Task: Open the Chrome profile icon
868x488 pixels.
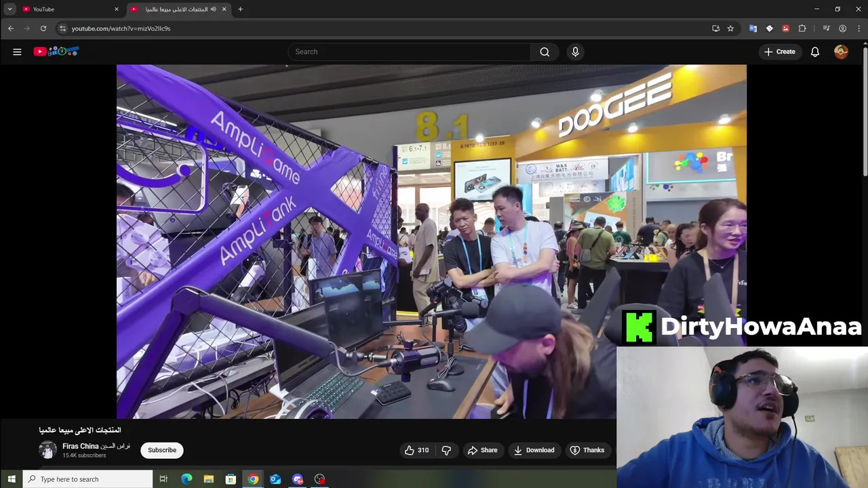Action: pos(842,28)
